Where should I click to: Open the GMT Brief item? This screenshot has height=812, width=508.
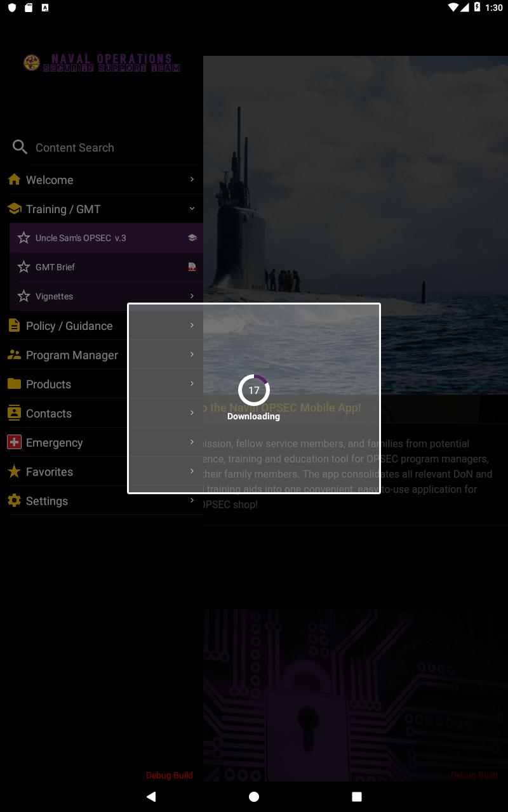(x=106, y=267)
